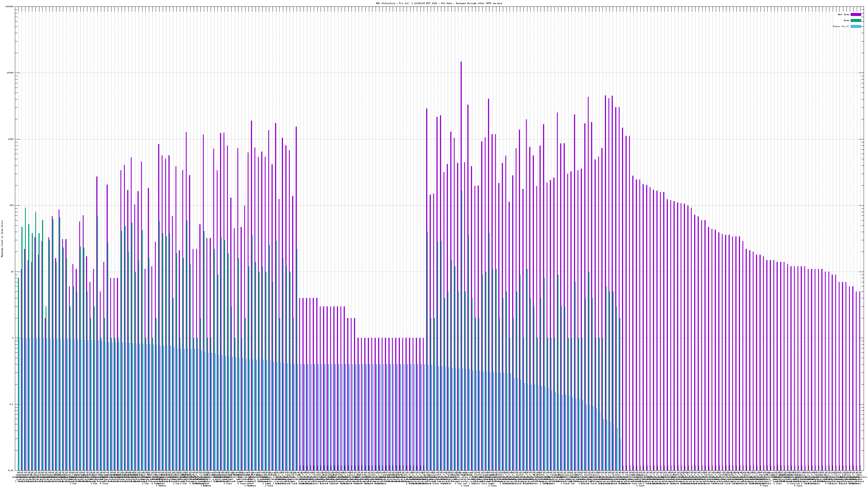Click the 'Spam' legend label text
The width and height of the screenshot is (868, 488).
click(x=846, y=21)
